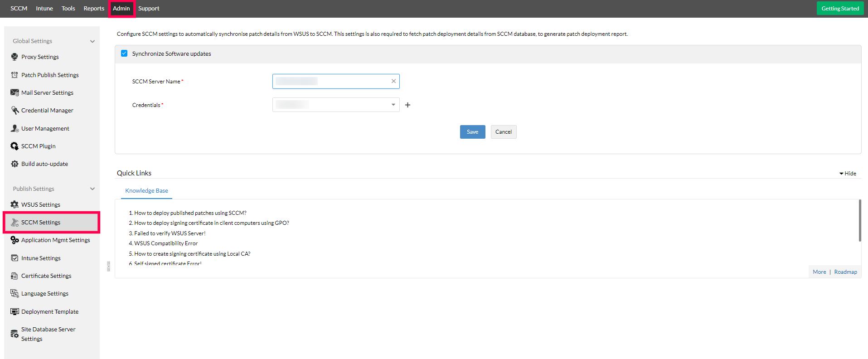Viewport: 868px width, 359px height.
Task: Collapse the Publish Settings section
Action: (x=92, y=189)
